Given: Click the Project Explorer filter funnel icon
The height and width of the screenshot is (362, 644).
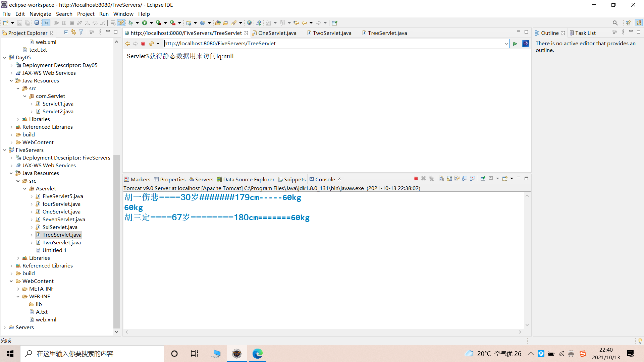Looking at the screenshot, I should click(81, 32).
